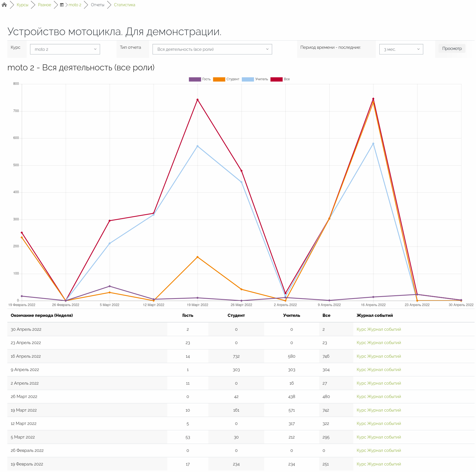Viewport: 476px width, 472px height.
Task: Open the Статистика breadcrumb item
Action: pos(124,5)
